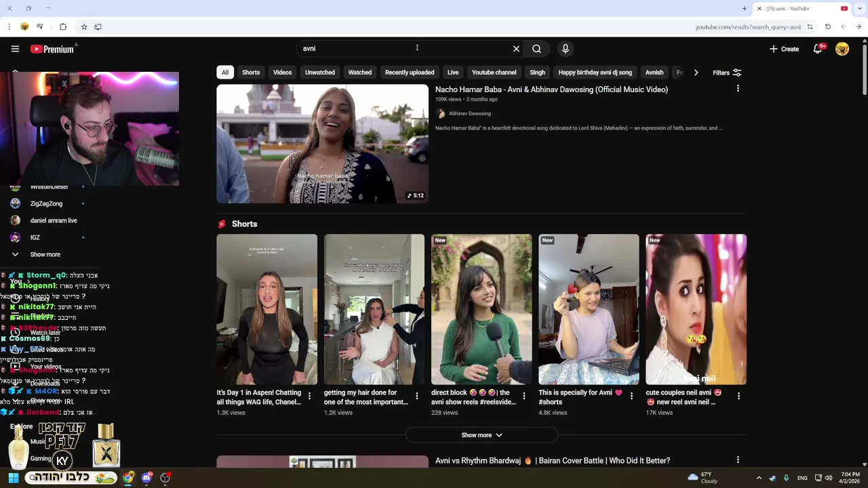868x488 pixels.
Task: Select the All filter chip
Action: tap(224, 73)
